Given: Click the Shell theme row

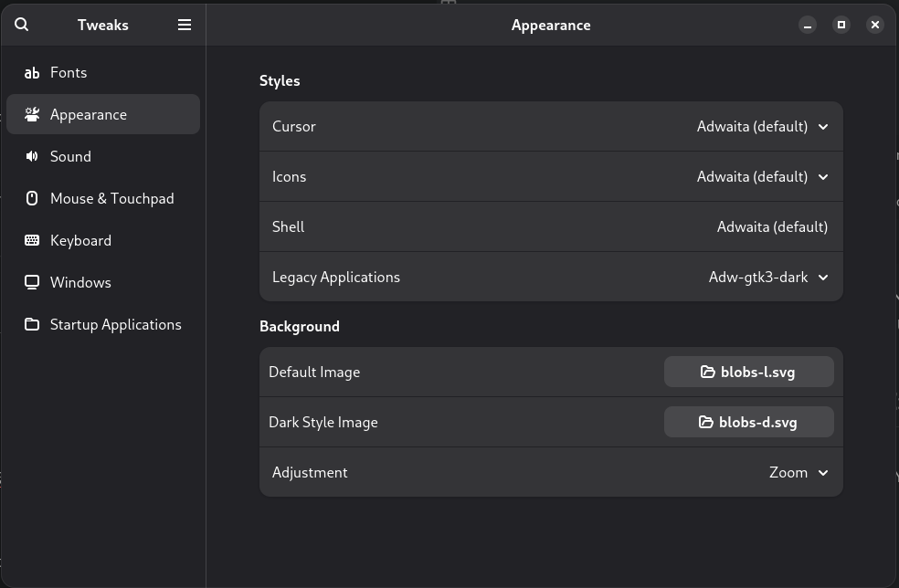Looking at the screenshot, I should (551, 227).
